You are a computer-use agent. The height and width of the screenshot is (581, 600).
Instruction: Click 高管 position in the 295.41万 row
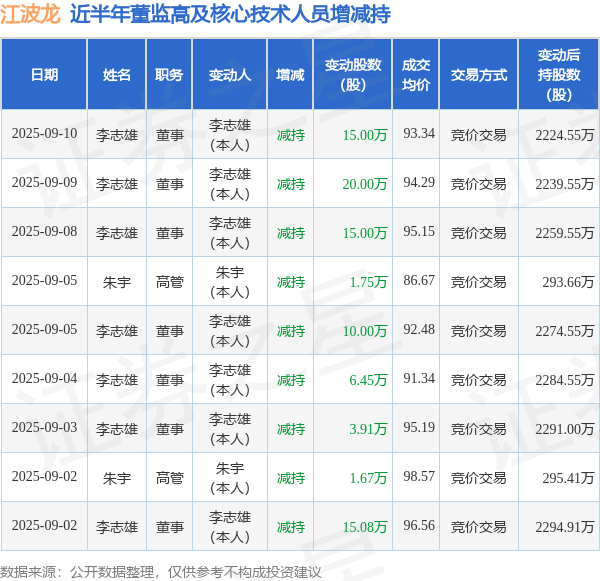170,478
